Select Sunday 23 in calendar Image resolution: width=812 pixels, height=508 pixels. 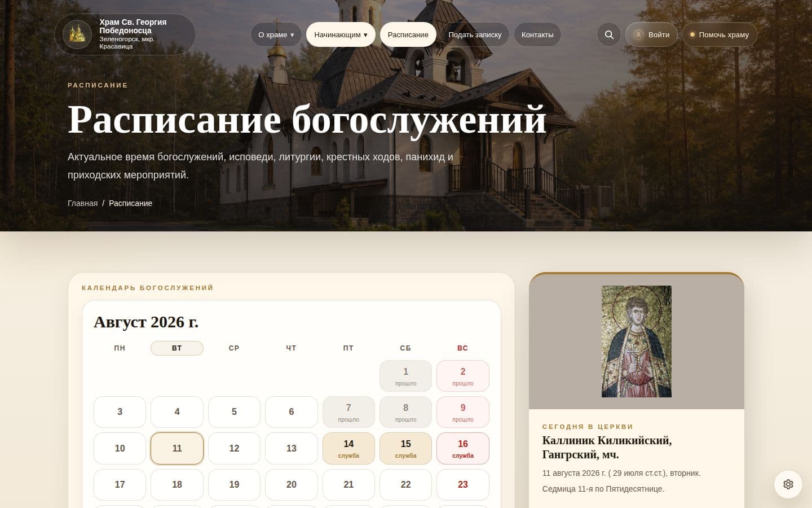[x=463, y=484]
